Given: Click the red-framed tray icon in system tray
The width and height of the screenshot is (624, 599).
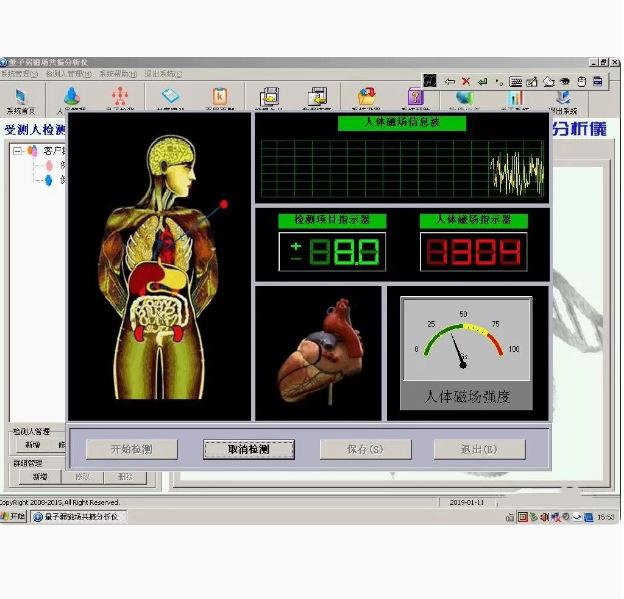Looking at the screenshot, I should (x=523, y=517).
